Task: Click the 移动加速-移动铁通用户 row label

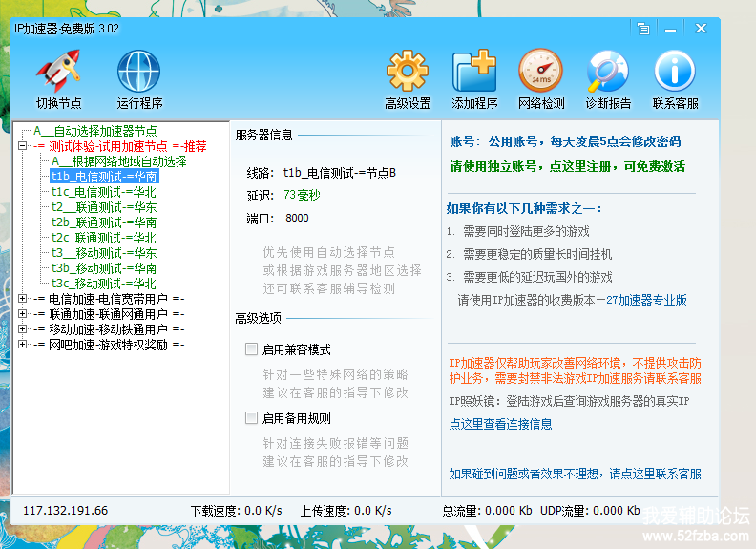Action: click(x=109, y=329)
